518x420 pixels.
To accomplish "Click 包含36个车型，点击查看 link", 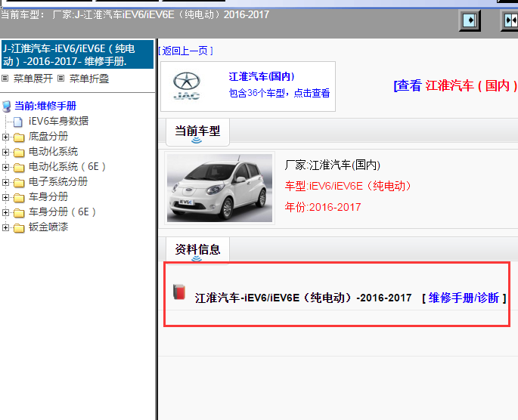I will click(x=279, y=93).
